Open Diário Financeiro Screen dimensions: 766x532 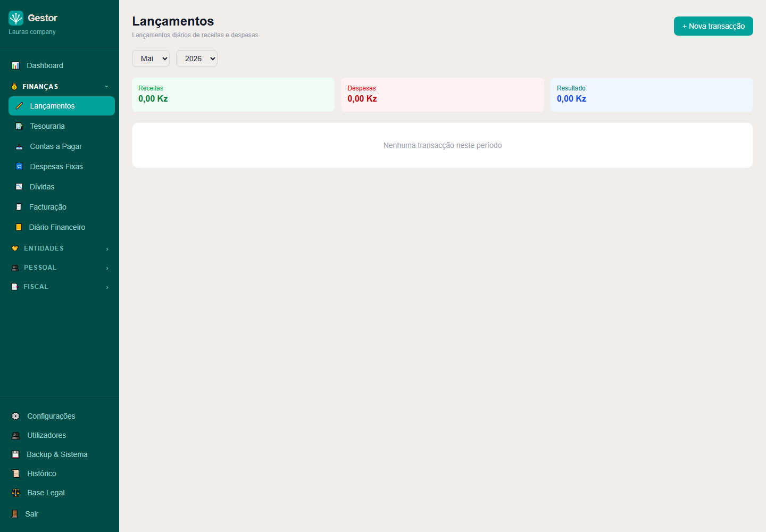click(x=62, y=227)
